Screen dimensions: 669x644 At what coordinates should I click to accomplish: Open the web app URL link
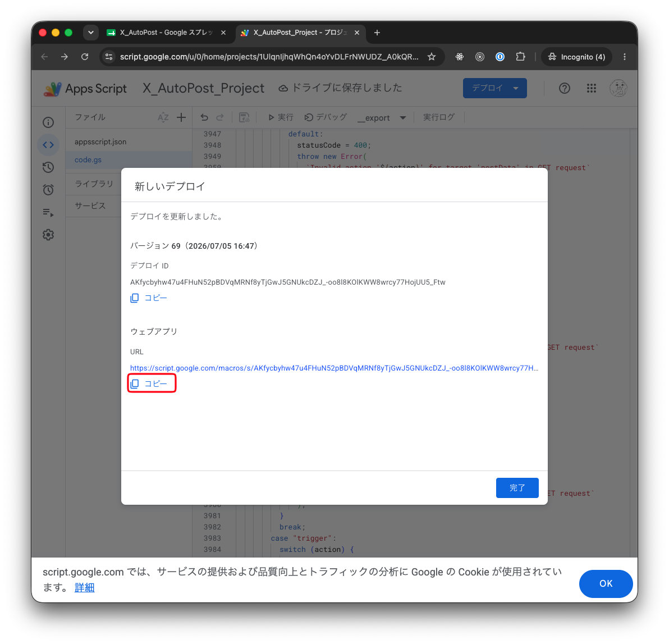tap(333, 368)
